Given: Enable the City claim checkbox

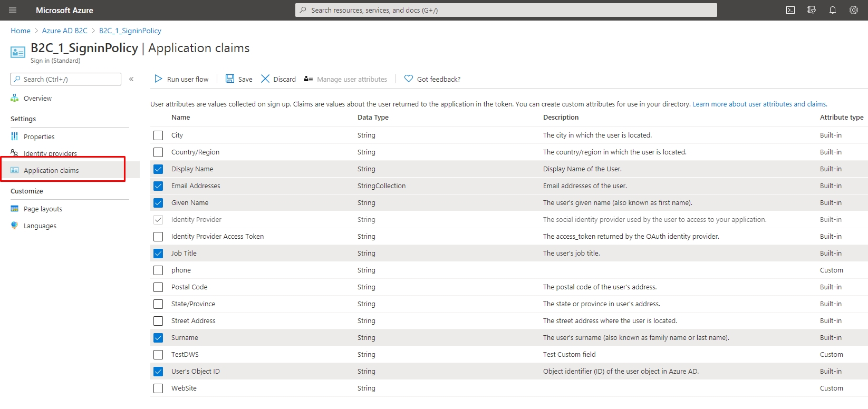Looking at the screenshot, I should point(158,135).
